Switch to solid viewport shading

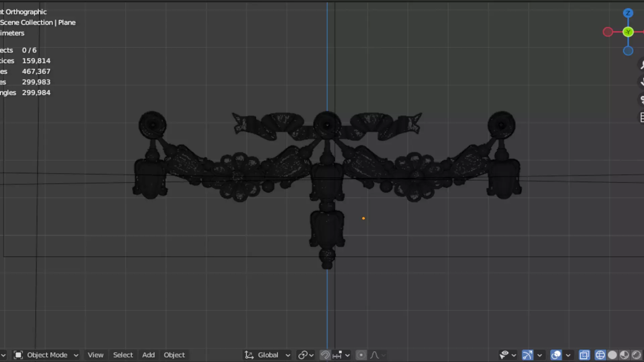(x=612, y=355)
